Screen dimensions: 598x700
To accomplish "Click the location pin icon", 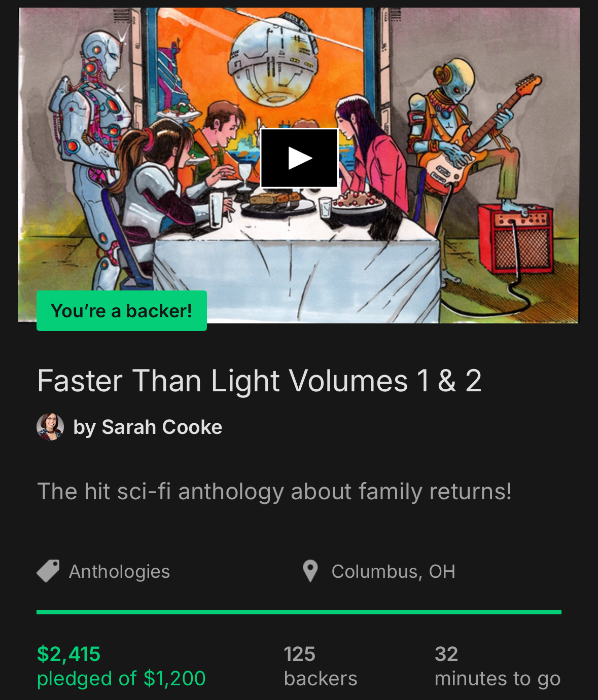I will pos(310,571).
